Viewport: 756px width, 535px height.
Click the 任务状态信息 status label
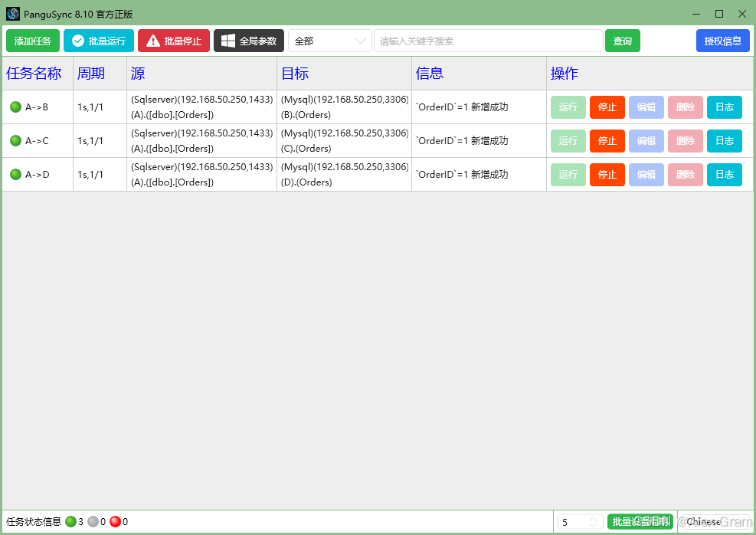(x=34, y=521)
